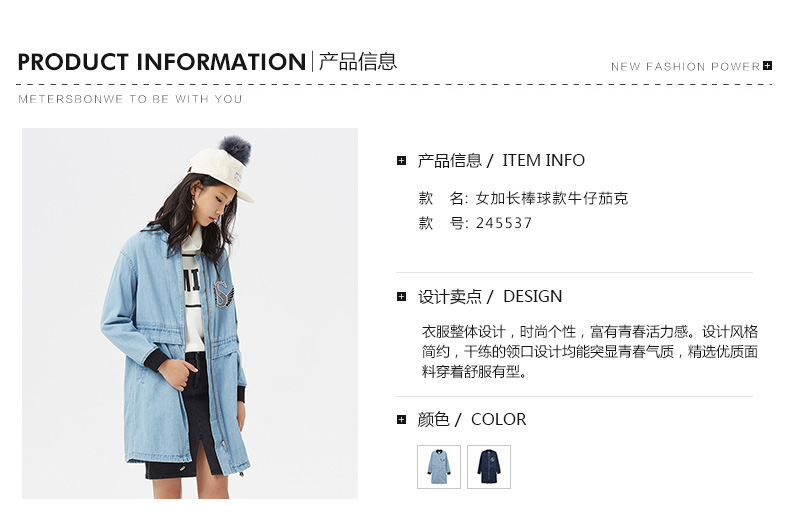
Task: Select the dark navy denim color swatch
Action: click(489, 467)
